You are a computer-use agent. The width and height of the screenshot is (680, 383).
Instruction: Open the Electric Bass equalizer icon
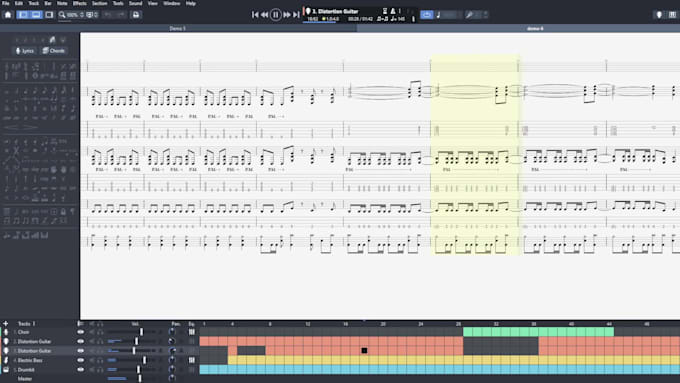(x=192, y=360)
